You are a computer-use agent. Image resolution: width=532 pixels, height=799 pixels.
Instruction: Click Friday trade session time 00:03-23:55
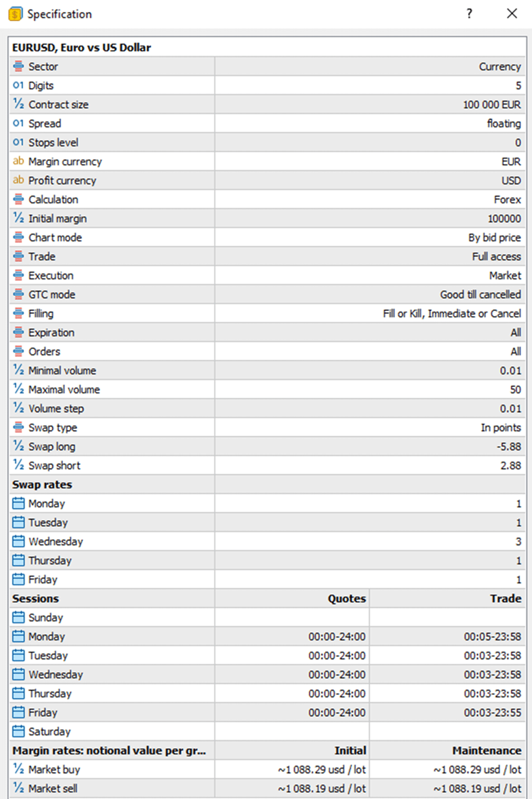(x=492, y=713)
